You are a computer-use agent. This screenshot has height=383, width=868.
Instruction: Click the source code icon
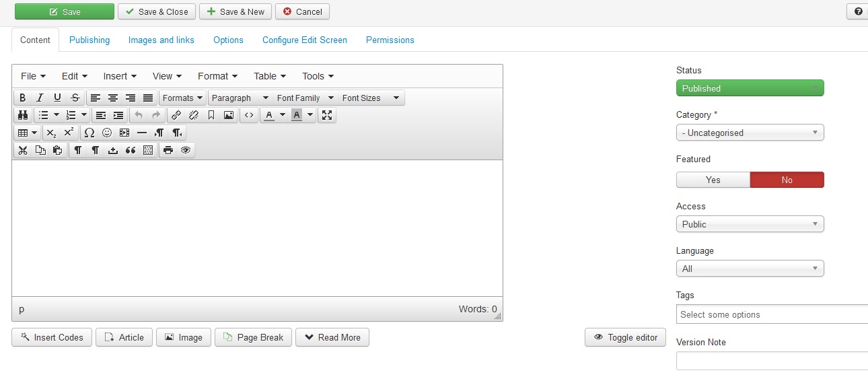[x=249, y=115]
